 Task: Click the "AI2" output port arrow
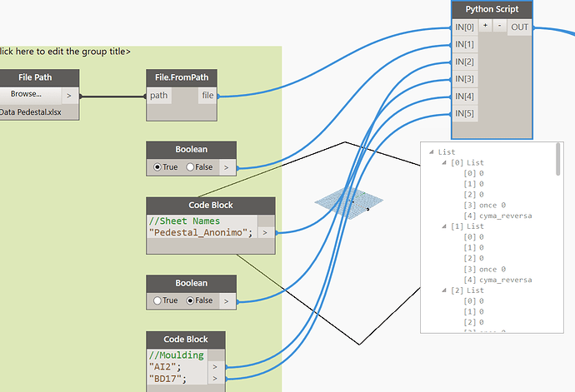[x=216, y=367]
